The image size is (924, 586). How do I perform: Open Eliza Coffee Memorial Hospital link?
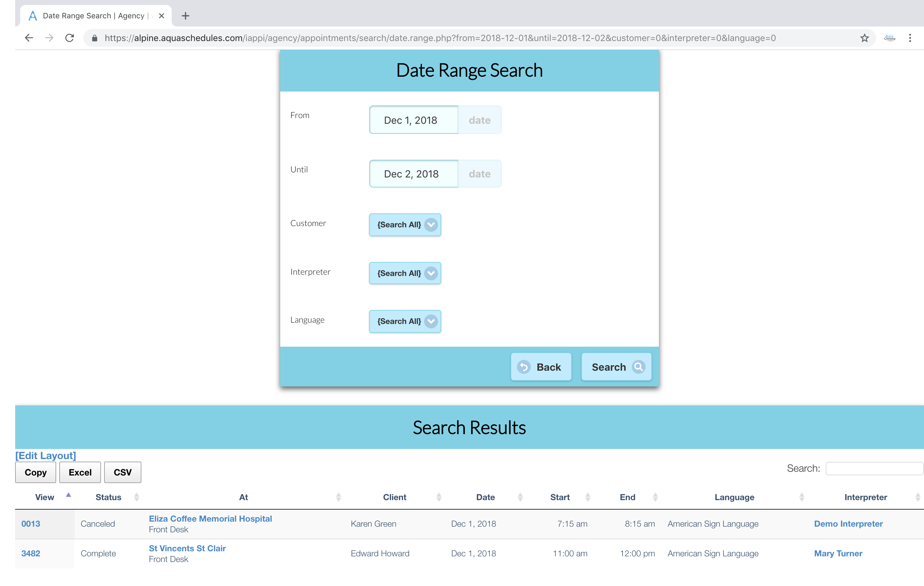tap(210, 518)
